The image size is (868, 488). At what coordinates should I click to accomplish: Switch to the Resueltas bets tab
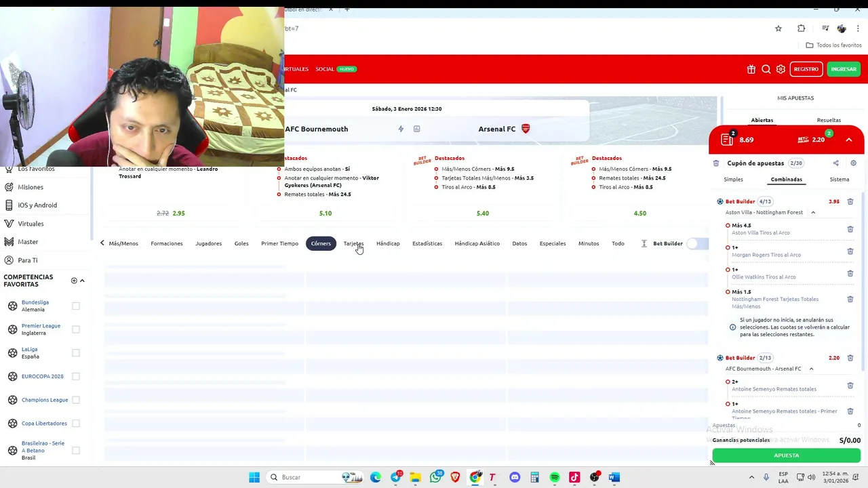coord(829,120)
